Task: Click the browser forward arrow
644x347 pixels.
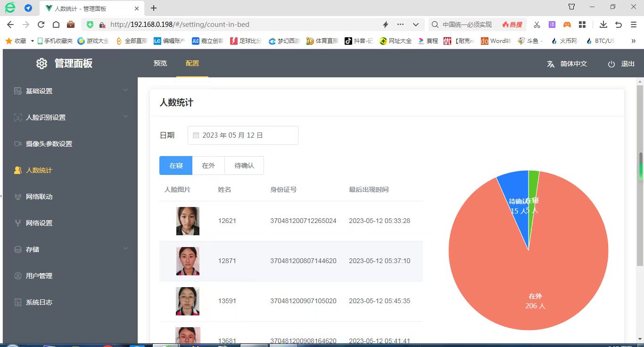Action: click(26, 25)
